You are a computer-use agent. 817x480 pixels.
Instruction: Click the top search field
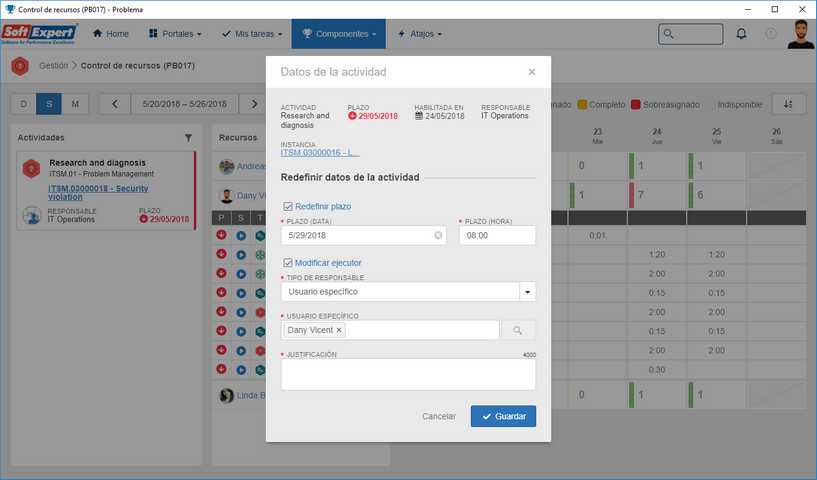pos(690,34)
